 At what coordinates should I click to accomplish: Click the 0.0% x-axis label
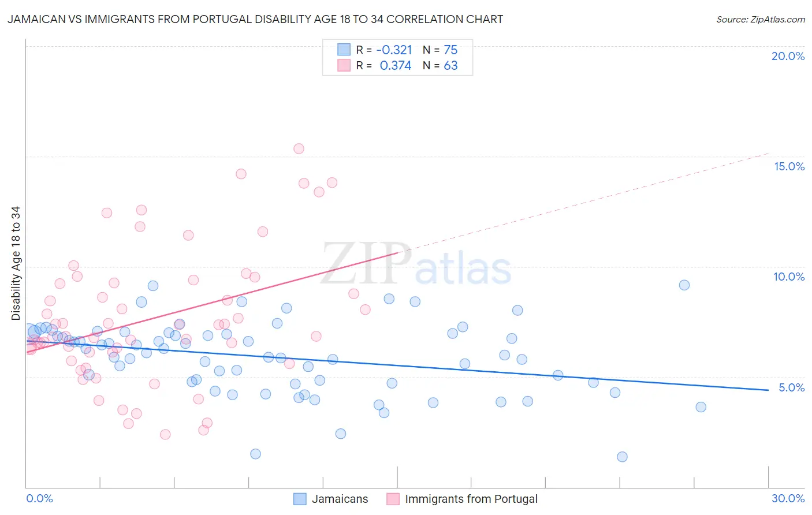[39, 498]
